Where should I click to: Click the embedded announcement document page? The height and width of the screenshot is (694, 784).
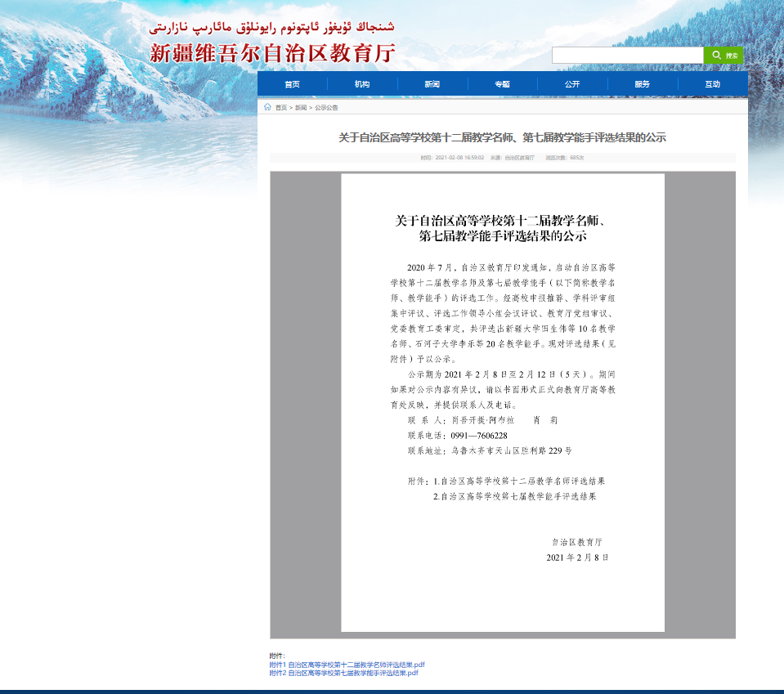pos(502,409)
